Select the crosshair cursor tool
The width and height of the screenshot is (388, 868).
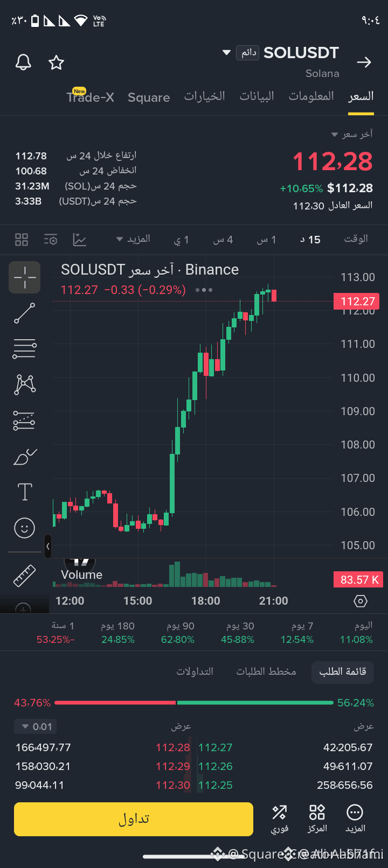[x=24, y=277]
